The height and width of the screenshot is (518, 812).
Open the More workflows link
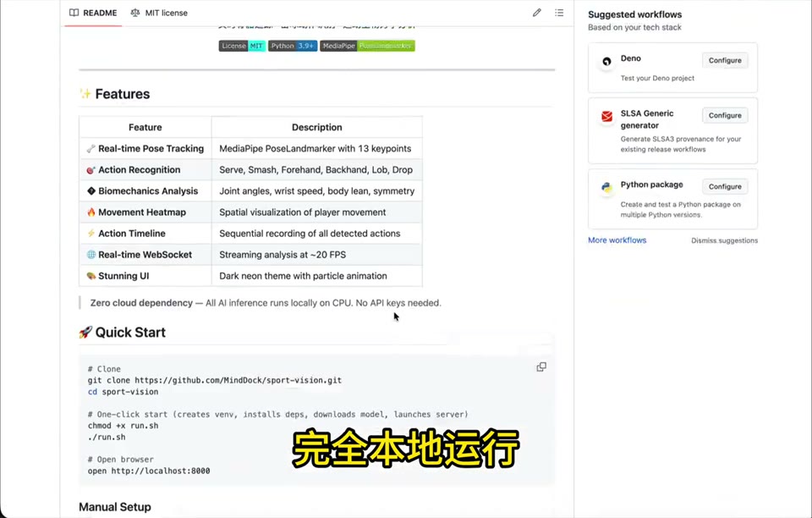point(617,240)
